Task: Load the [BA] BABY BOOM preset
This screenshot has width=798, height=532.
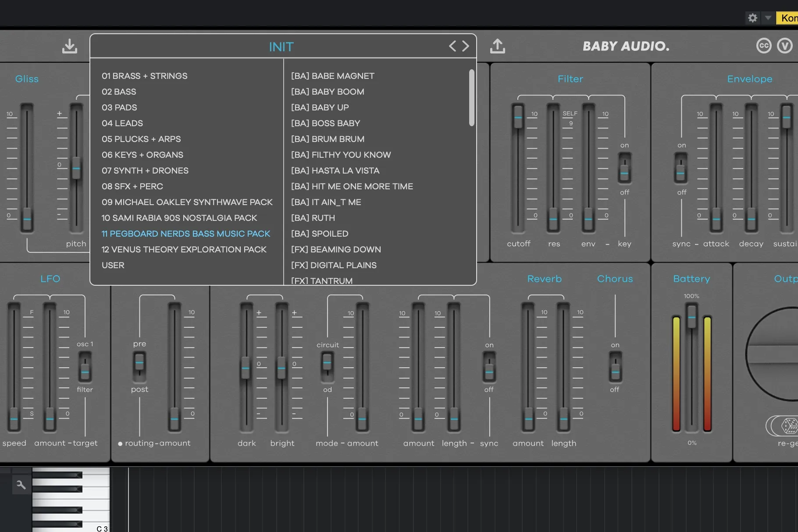Action: tap(328, 92)
